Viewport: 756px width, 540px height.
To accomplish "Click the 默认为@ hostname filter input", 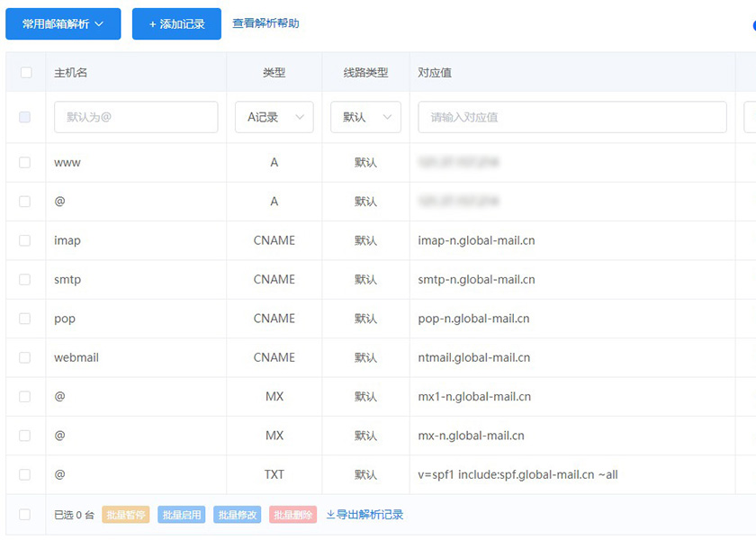I will click(x=136, y=117).
